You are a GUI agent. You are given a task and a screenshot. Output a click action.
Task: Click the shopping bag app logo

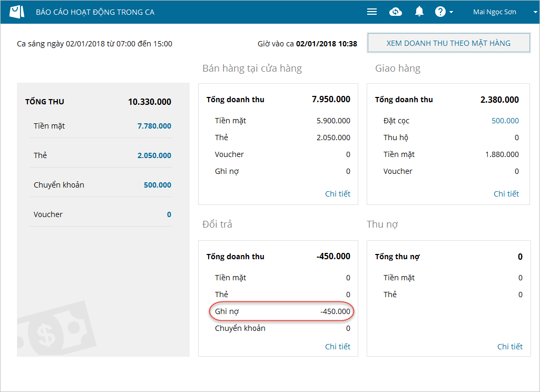(x=17, y=12)
